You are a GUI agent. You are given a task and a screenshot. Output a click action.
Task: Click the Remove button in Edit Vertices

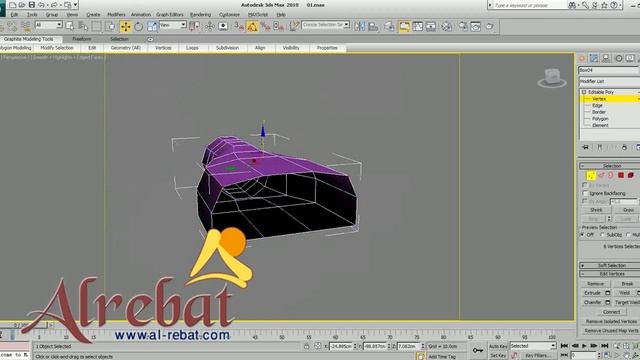coord(595,284)
